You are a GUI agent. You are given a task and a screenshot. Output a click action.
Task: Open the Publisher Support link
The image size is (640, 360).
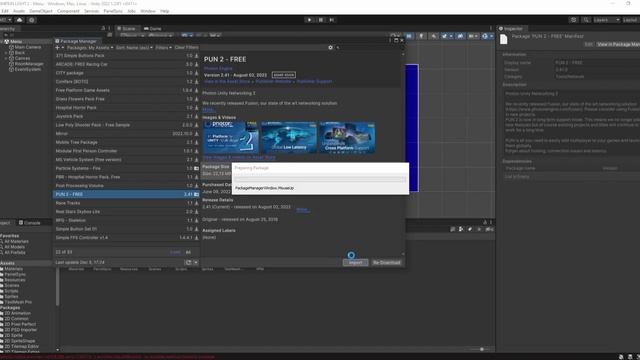pyautogui.click(x=314, y=81)
